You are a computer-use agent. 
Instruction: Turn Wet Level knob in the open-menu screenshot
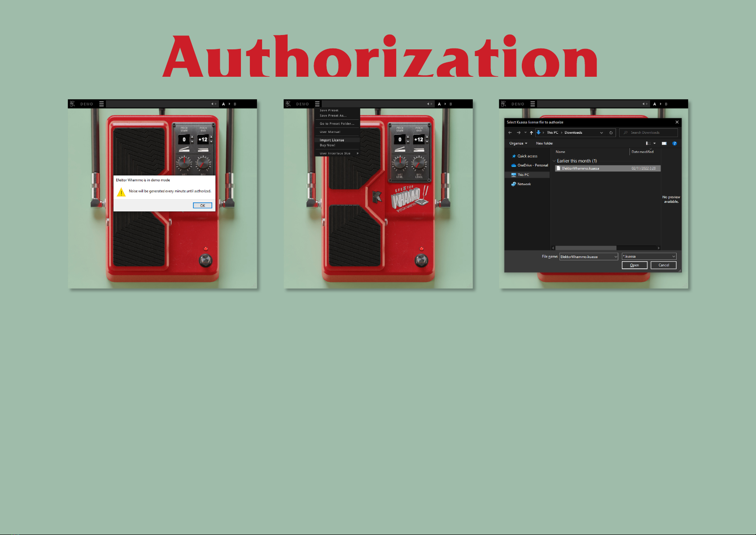coord(400,163)
